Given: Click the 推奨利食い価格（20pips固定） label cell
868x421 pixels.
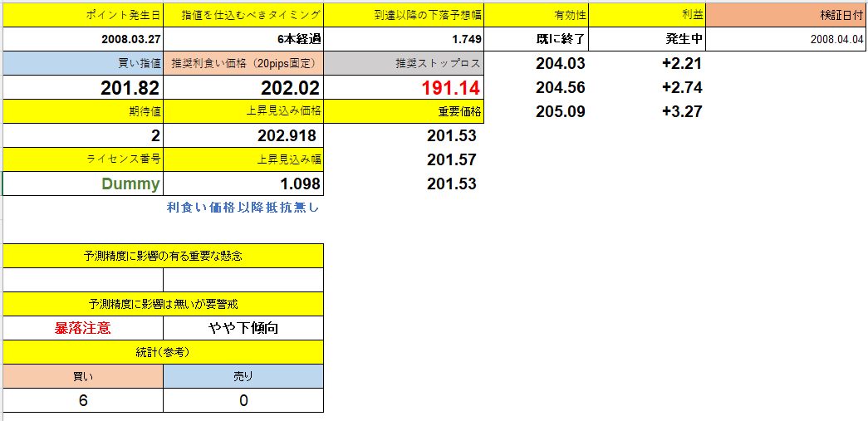Looking at the screenshot, I should 243,63.
